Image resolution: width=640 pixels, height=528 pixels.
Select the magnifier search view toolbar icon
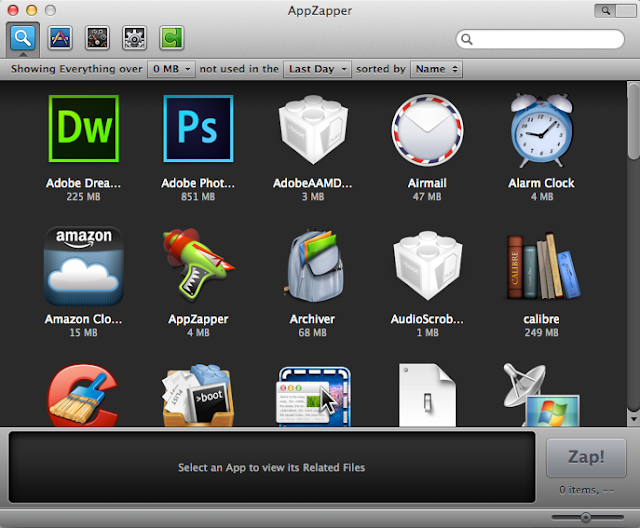[23, 38]
